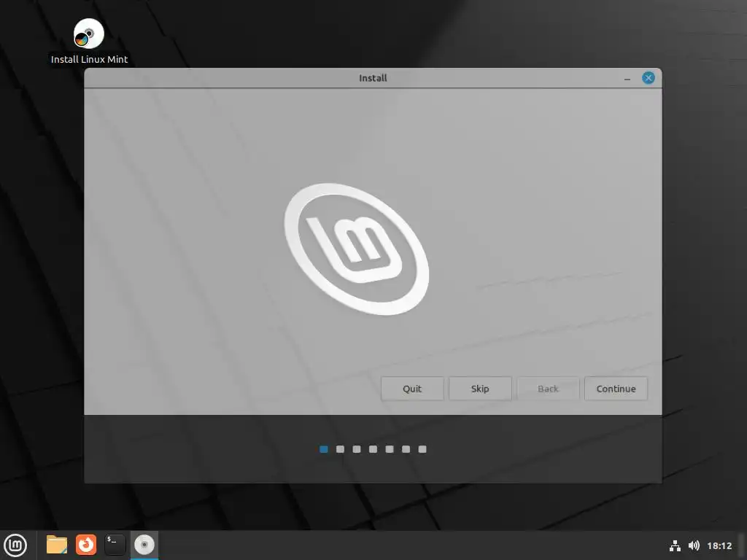This screenshot has width=747, height=560.
Task: Open the network connections tray icon
Action: tap(675, 545)
